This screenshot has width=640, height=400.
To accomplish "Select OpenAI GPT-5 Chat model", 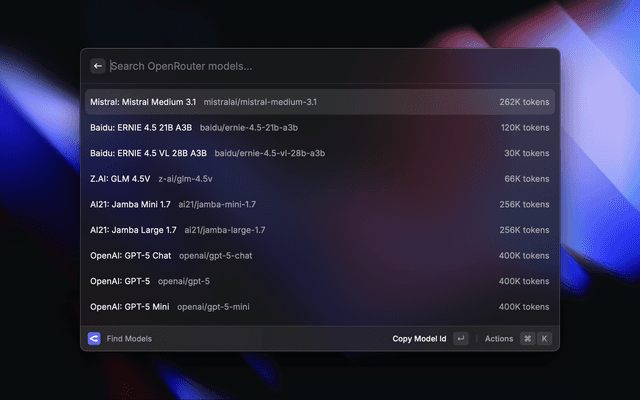I will pyautogui.click(x=131, y=256).
